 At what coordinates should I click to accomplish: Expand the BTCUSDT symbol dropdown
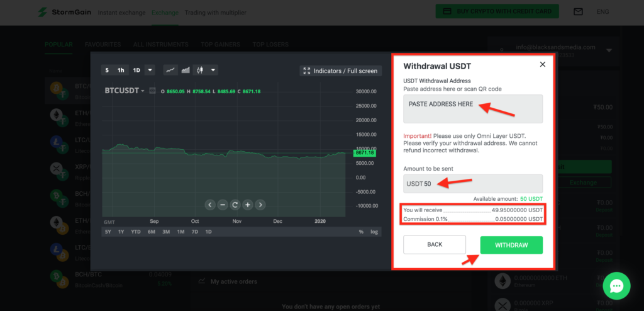point(143,91)
